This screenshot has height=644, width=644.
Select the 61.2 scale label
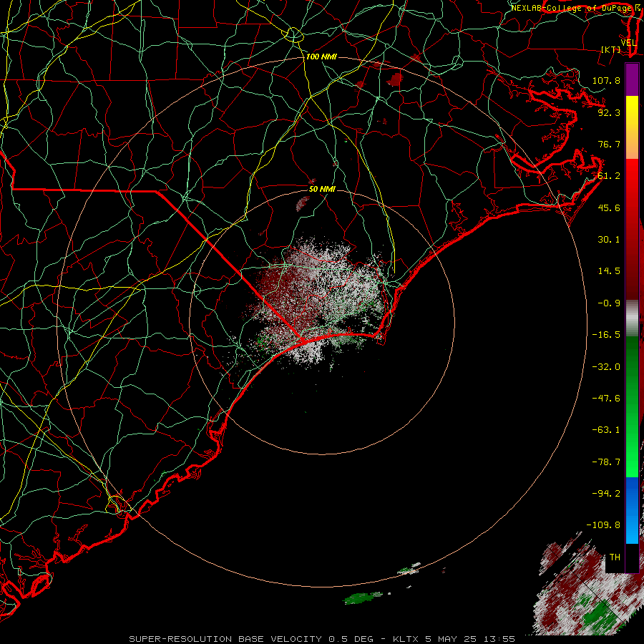[x=609, y=176]
